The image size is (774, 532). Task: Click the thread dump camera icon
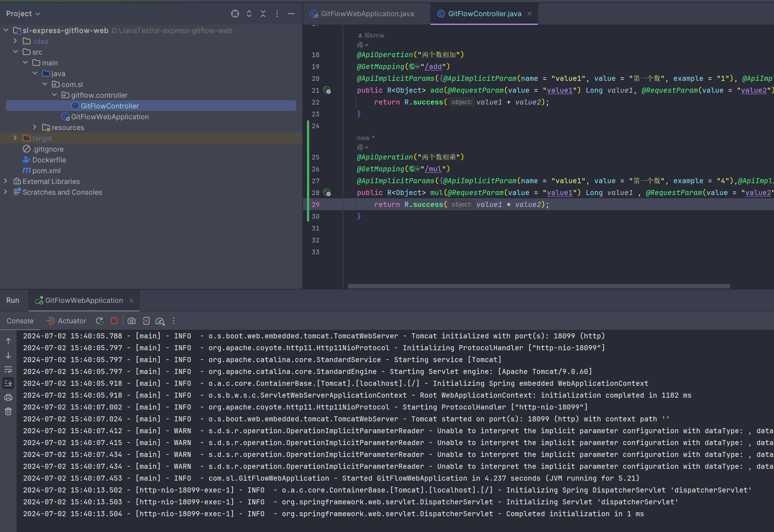pos(132,321)
